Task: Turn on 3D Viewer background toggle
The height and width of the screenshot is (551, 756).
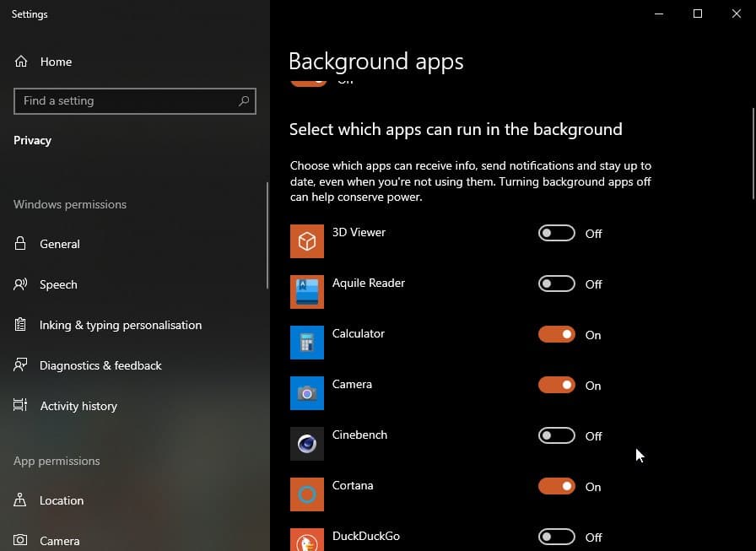Action: tap(556, 234)
